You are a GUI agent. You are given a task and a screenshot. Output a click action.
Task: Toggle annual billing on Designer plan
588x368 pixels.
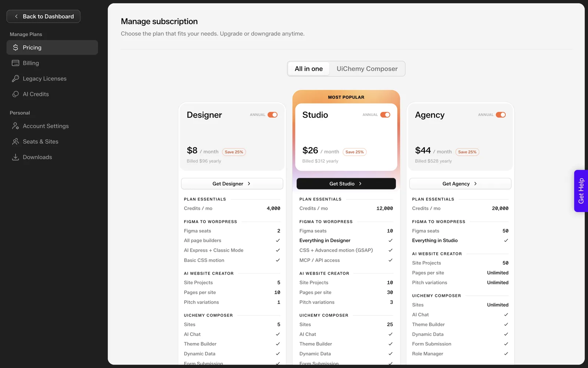pos(273,115)
